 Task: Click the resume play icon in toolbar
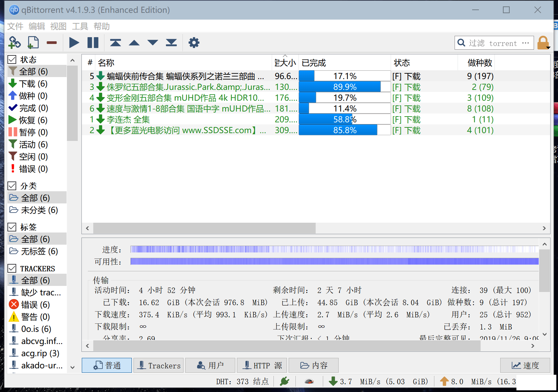(x=74, y=43)
